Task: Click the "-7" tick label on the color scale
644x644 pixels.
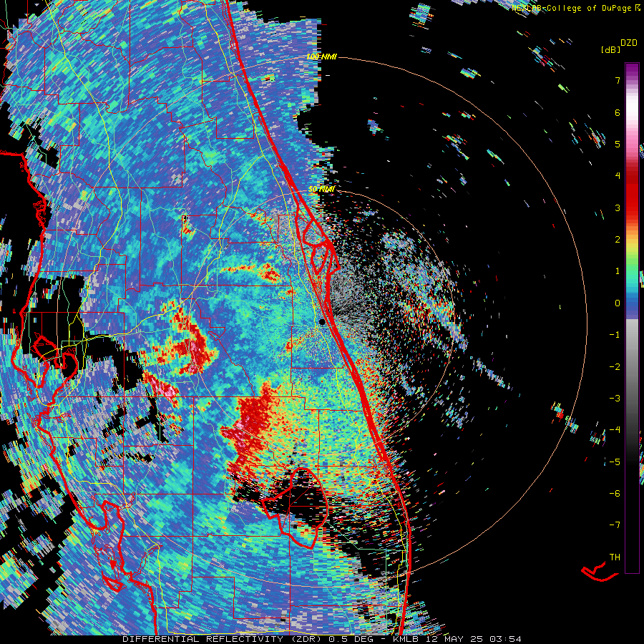Action: [x=615, y=525]
